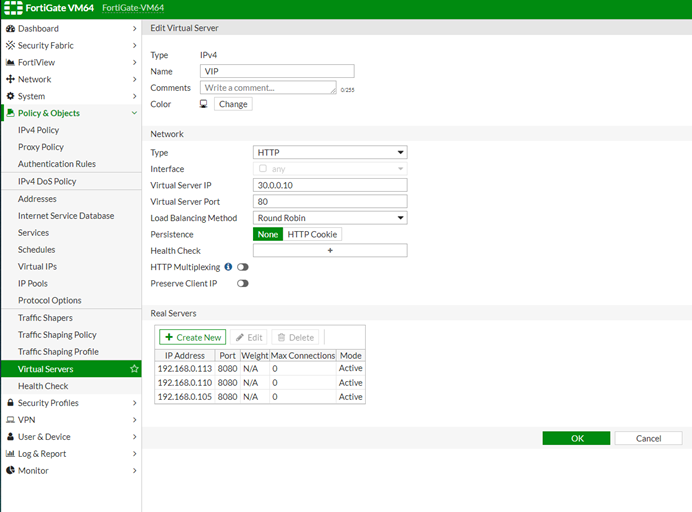
Task: Click the favorite star next to Virtual Servers
Action: [x=134, y=369]
